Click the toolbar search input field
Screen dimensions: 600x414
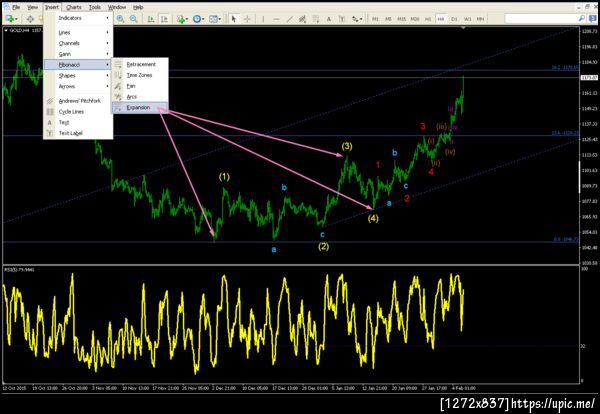pos(541,18)
